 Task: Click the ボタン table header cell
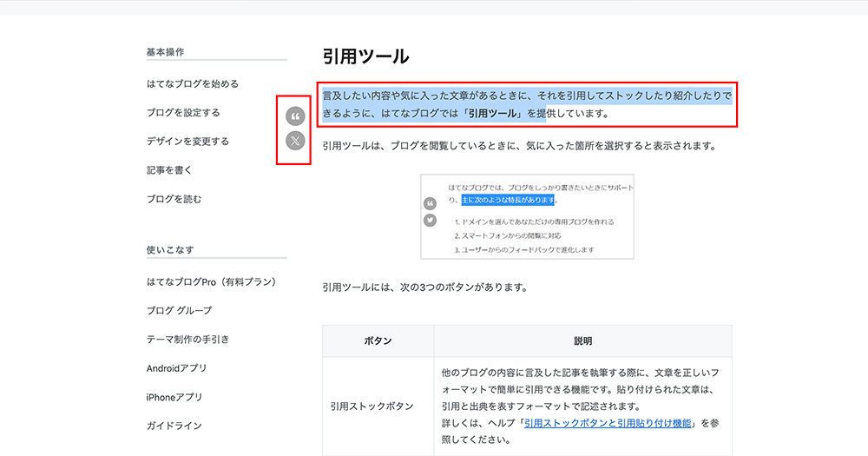point(378,341)
